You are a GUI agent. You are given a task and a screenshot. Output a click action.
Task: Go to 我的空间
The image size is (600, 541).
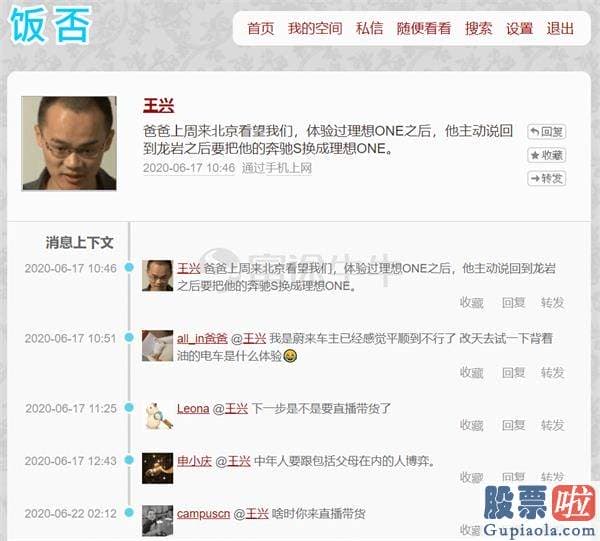[315, 29]
